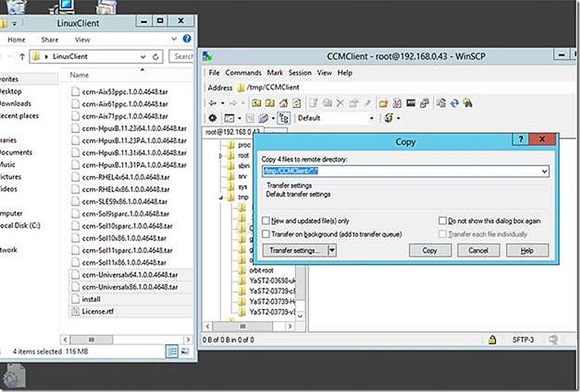
Task: Enable Transfer on background checkbox
Action: point(266,234)
